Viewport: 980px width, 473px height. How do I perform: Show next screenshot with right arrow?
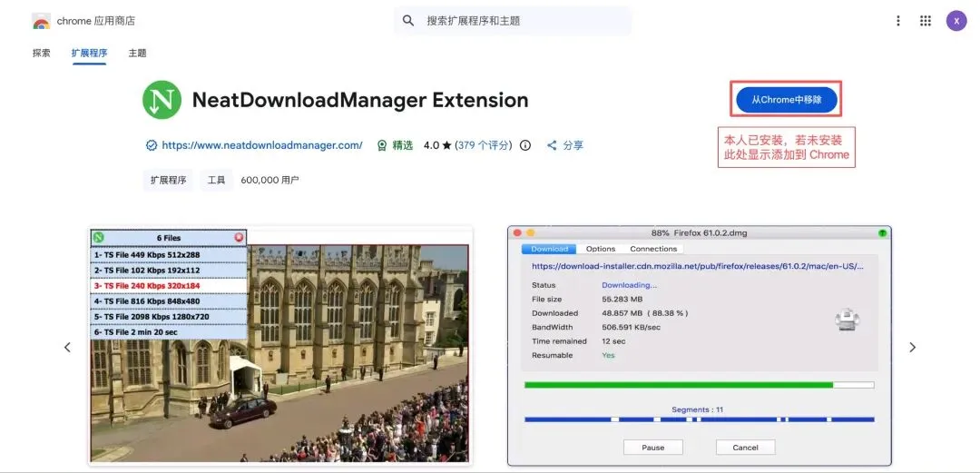click(913, 347)
